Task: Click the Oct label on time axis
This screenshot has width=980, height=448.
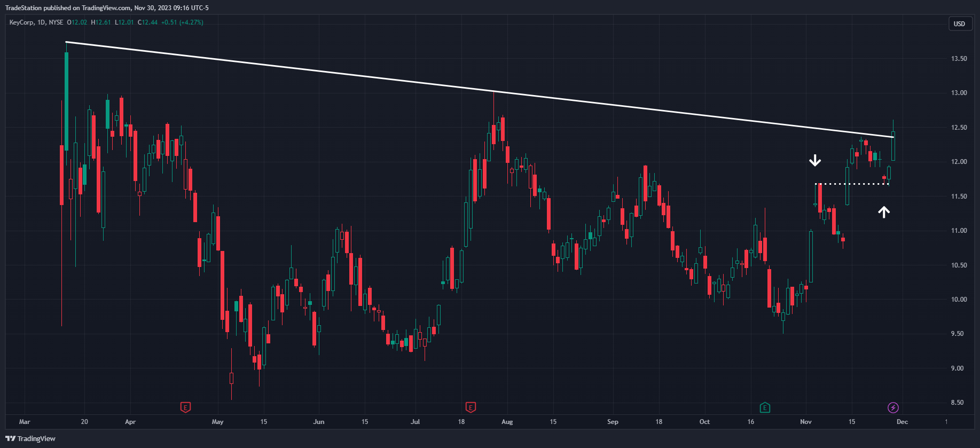Action: tap(704, 422)
